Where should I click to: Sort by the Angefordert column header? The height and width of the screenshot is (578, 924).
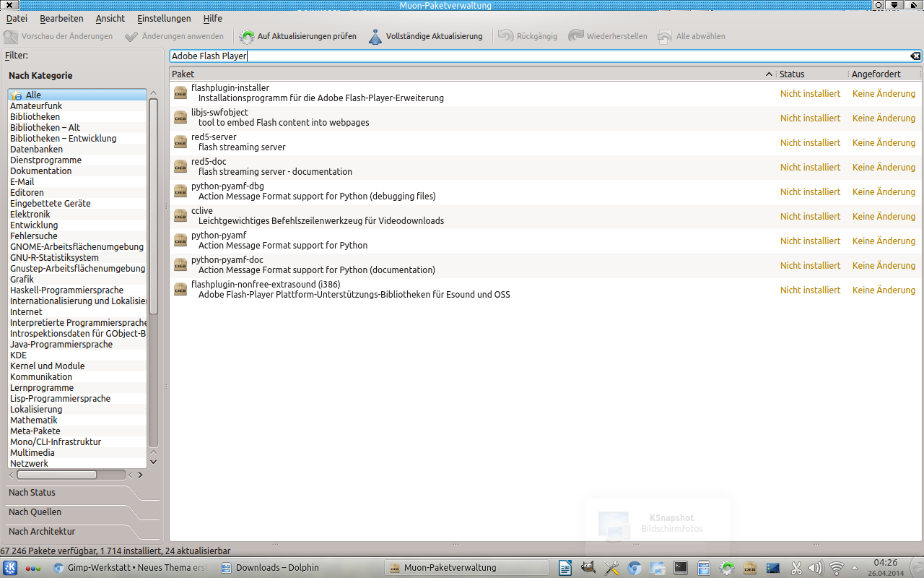point(884,74)
